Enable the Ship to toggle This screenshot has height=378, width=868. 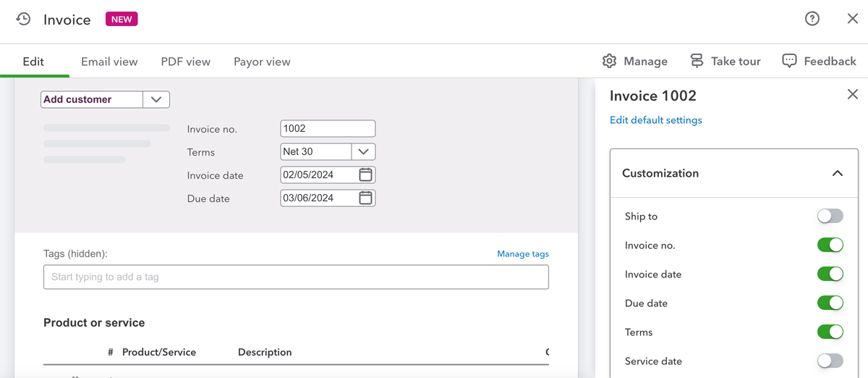pyautogui.click(x=830, y=217)
